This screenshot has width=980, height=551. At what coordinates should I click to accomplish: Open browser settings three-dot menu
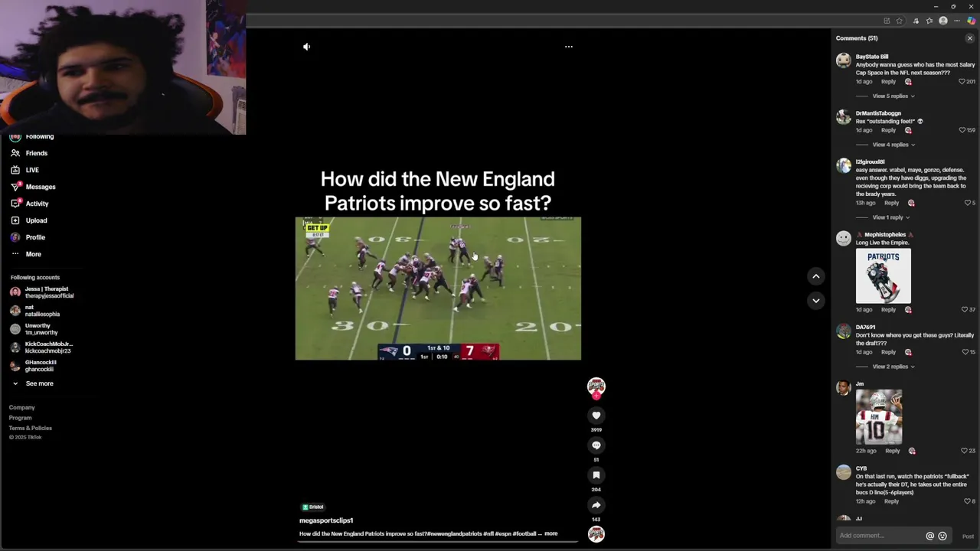click(x=957, y=21)
